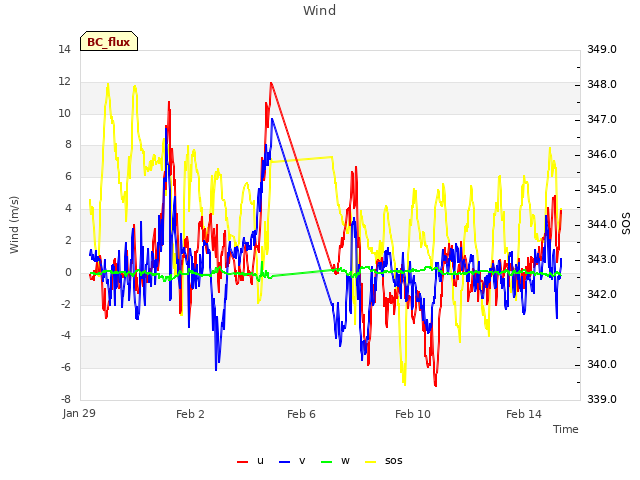Click the '340.0' right axis value
This screenshot has width=640, height=480.
(x=602, y=364)
